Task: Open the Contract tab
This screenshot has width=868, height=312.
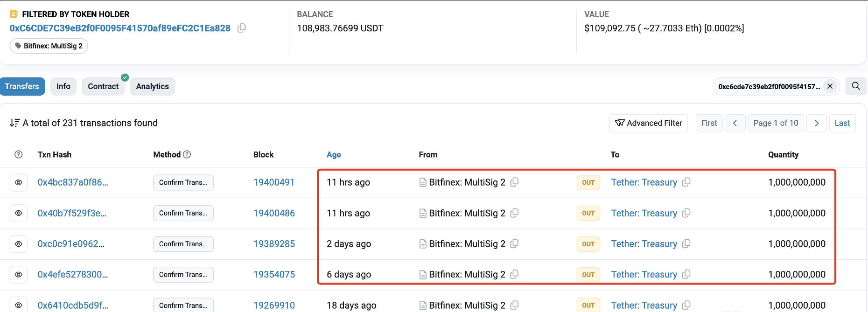Action: [103, 86]
